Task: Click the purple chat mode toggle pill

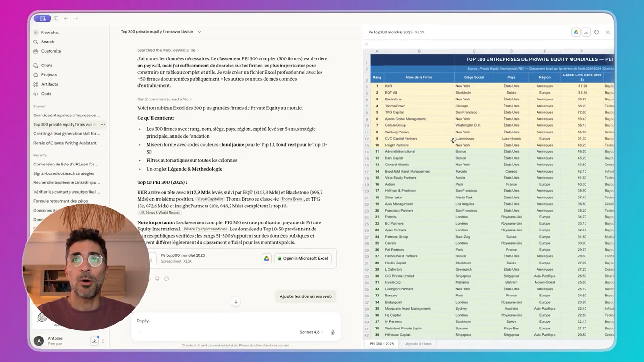Action: point(42,18)
